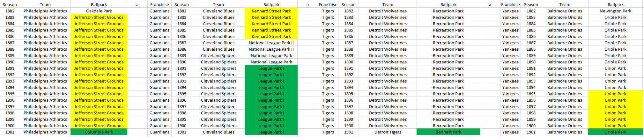Select the Tigers franchise cell for 1882
This screenshot has width=644, height=137.
328,11
